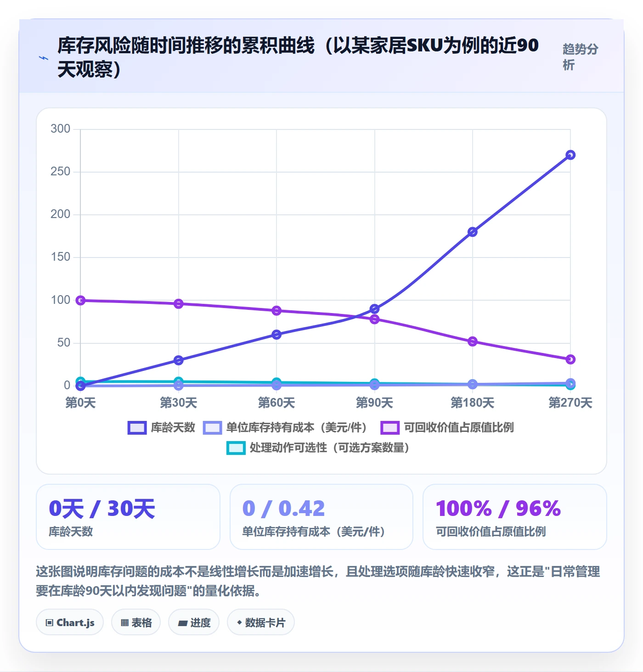Select the Chart.js chip
This screenshot has width=643, height=672.
70,622
